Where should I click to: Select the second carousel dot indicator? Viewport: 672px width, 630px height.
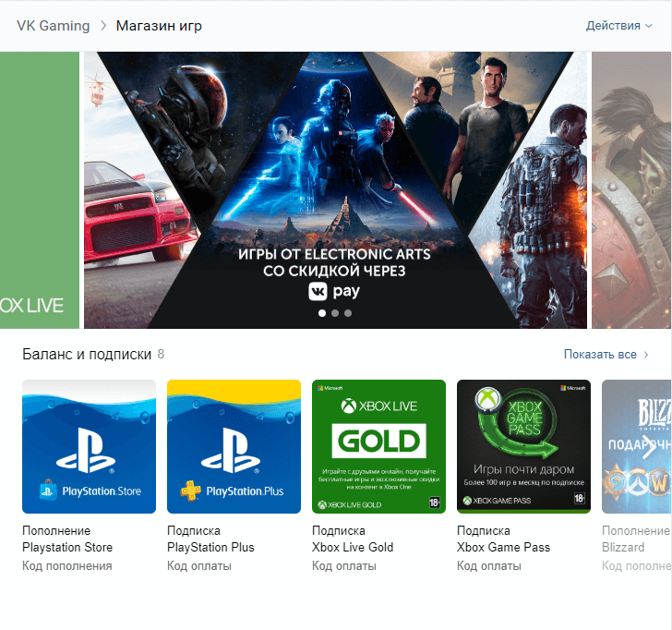click(335, 313)
